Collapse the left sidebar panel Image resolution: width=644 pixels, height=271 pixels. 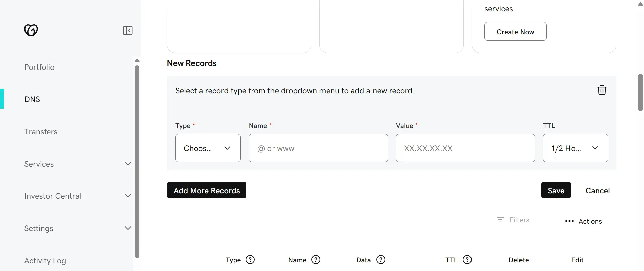click(x=128, y=30)
